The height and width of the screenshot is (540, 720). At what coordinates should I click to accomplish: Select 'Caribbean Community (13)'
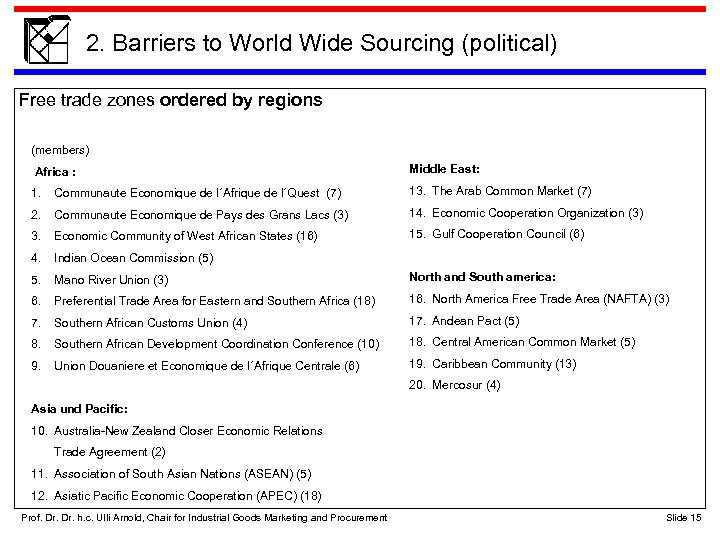[x=504, y=365]
